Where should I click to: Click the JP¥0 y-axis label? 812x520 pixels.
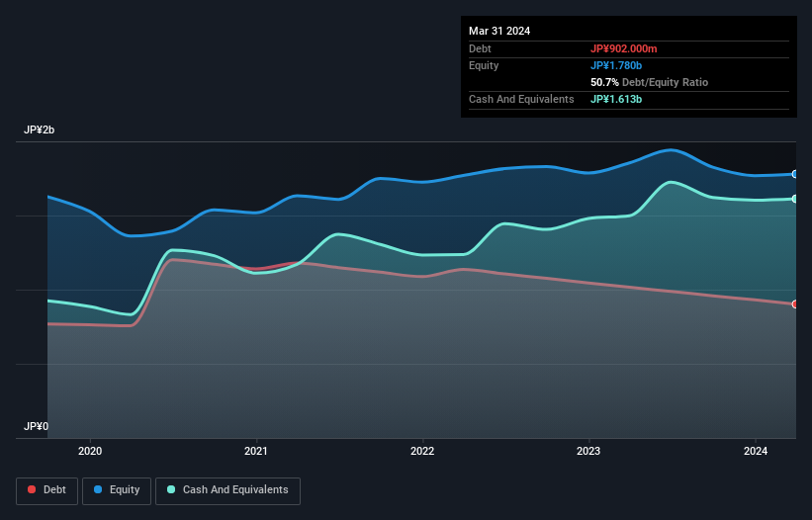pyautogui.click(x=36, y=426)
